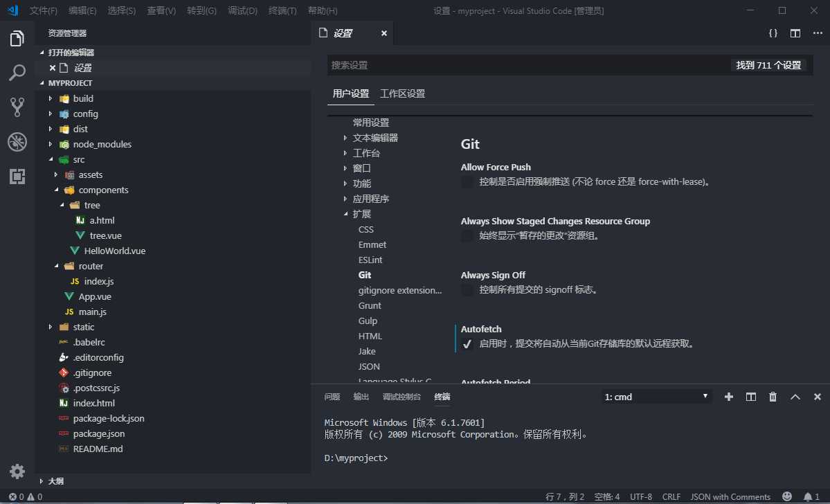
Task: Click 空格: 4 indentation setting
Action: (606, 496)
